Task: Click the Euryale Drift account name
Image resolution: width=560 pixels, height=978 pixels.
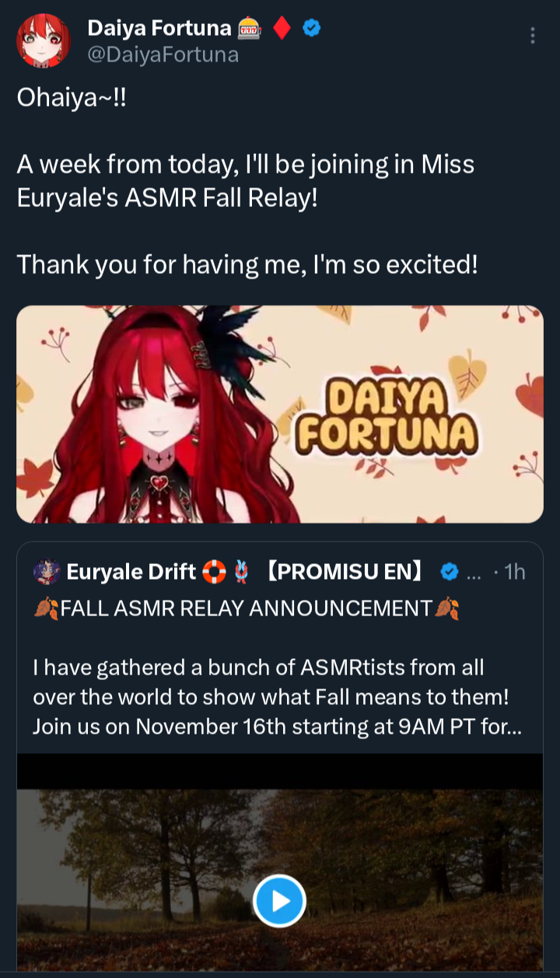Action: point(131,572)
